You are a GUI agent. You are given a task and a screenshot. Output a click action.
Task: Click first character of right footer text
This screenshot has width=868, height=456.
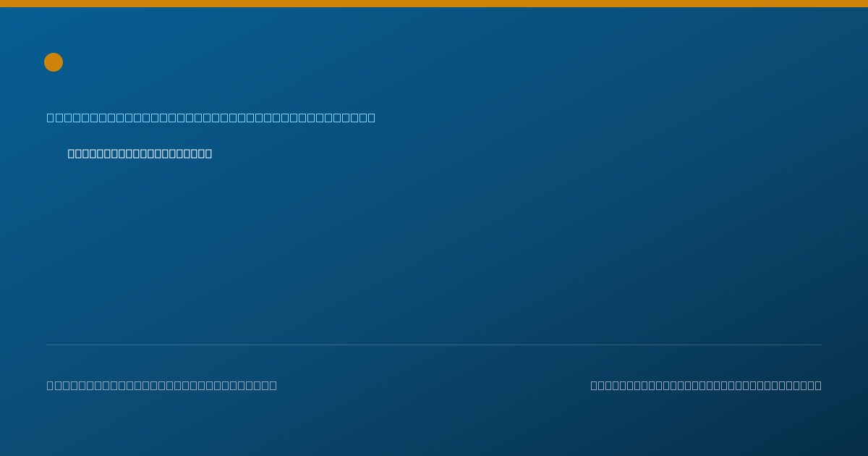[x=595, y=385]
